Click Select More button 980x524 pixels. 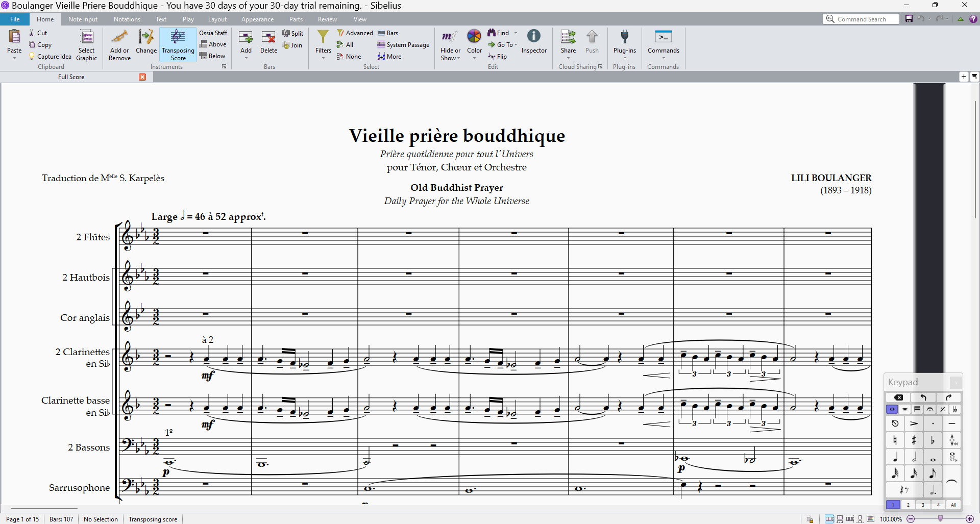click(x=389, y=57)
